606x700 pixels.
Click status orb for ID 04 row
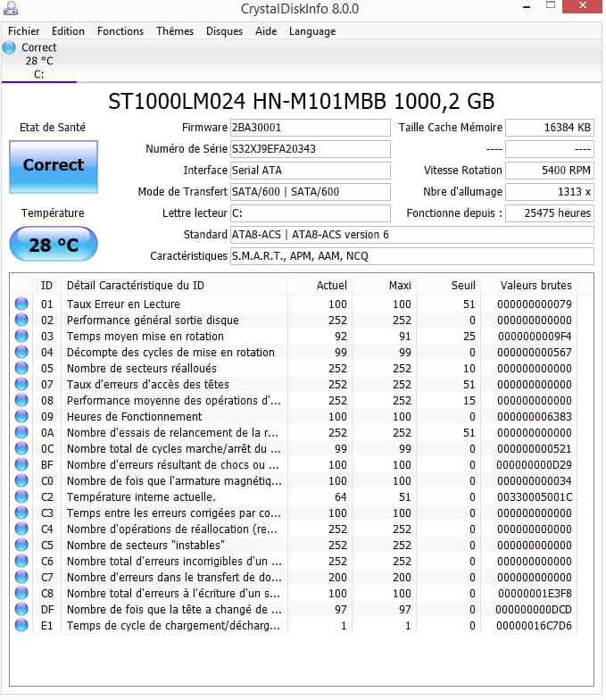pyautogui.click(x=21, y=352)
